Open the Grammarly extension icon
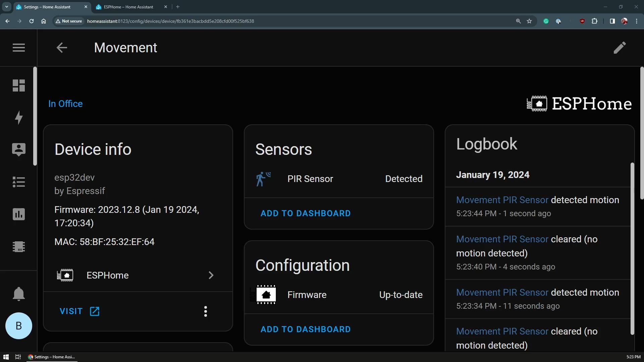Image resolution: width=644 pixels, height=362 pixels. (x=546, y=21)
